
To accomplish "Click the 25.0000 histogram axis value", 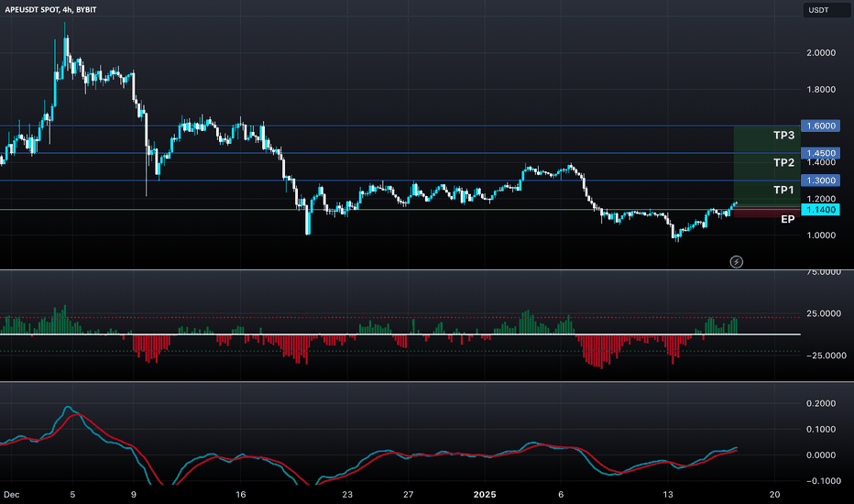I will tap(824, 313).
